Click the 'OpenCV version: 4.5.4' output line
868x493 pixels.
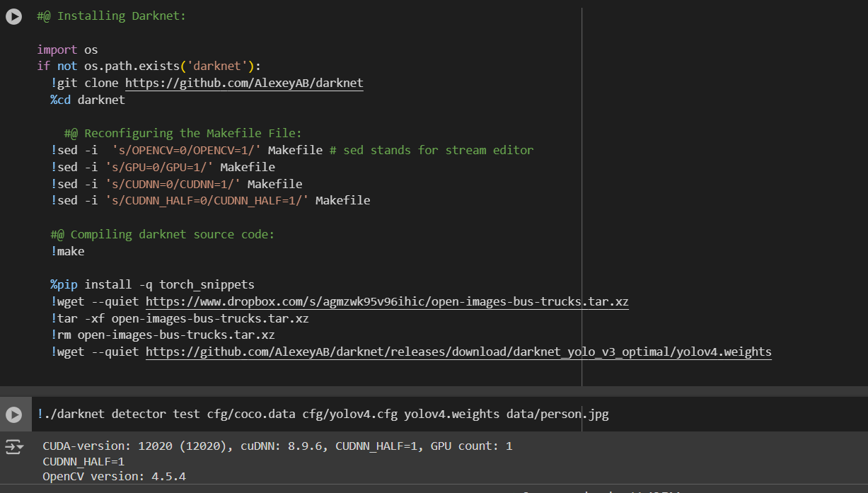(114, 477)
